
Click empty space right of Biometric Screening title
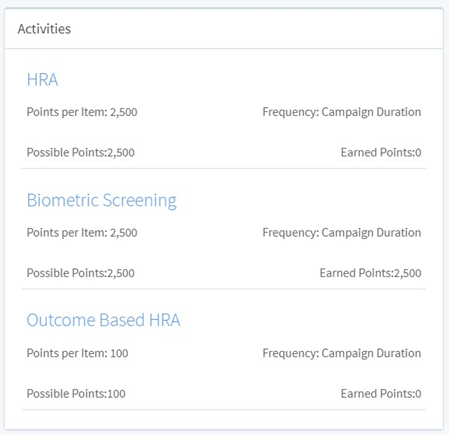coord(300,201)
